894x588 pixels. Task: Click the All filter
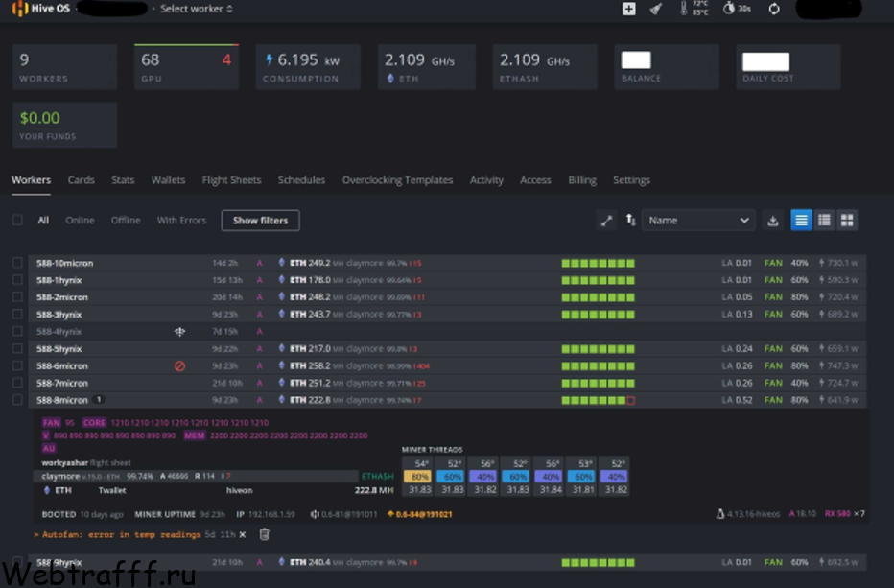(x=43, y=221)
